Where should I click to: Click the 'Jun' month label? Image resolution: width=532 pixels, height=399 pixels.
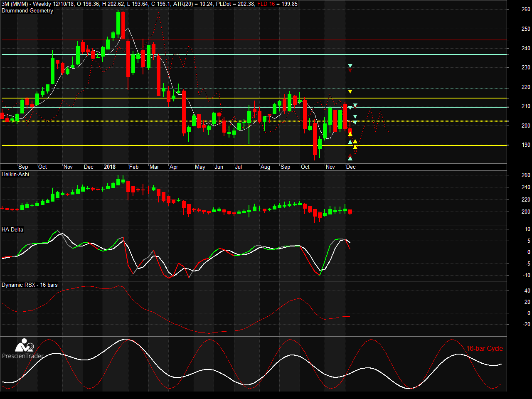pyautogui.click(x=219, y=167)
